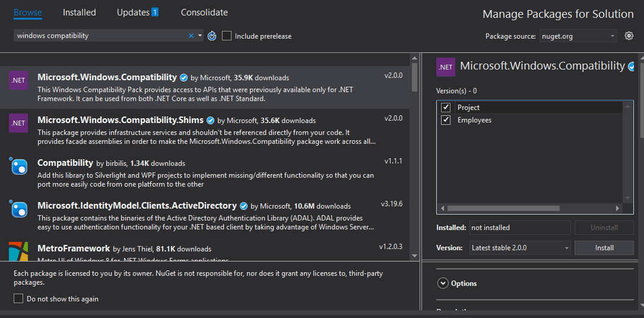Open the search history dropdown arrow

[200, 36]
